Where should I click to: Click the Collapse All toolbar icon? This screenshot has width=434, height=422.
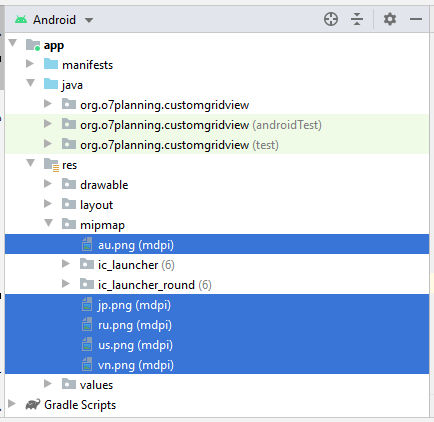[x=357, y=19]
